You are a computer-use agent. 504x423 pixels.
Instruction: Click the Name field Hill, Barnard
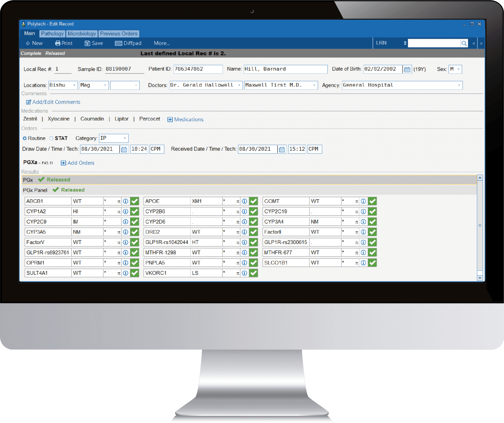click(285, 69)
